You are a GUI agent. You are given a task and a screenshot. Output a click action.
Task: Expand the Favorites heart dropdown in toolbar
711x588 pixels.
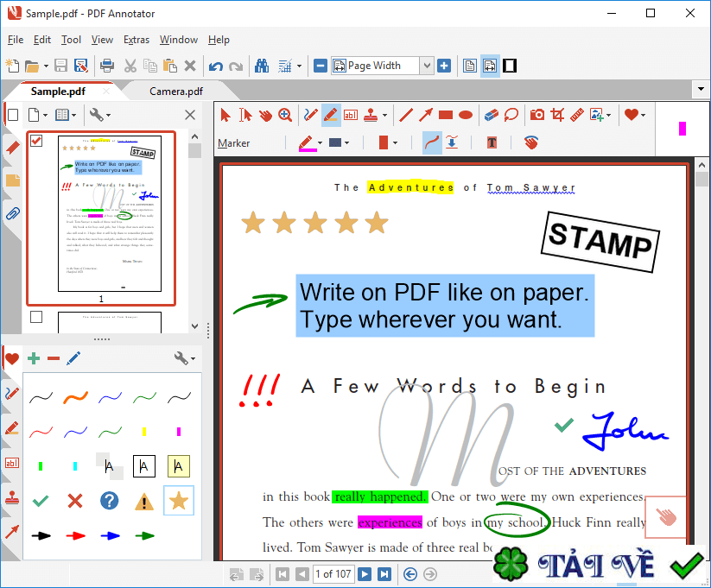[x=643, y=115]
